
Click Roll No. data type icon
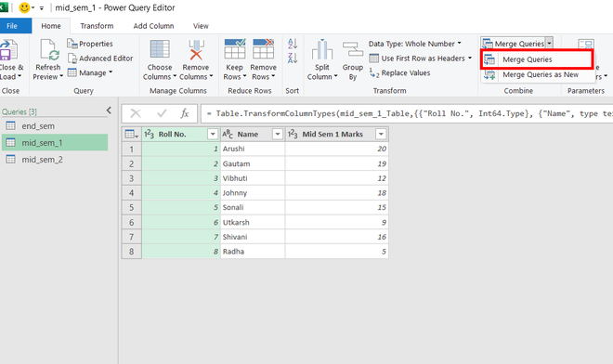149,134
